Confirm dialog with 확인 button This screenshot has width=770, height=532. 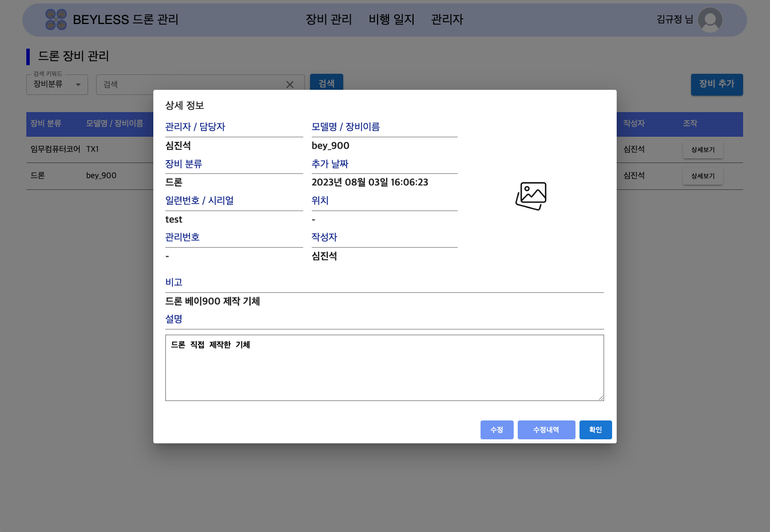[596, 430]
